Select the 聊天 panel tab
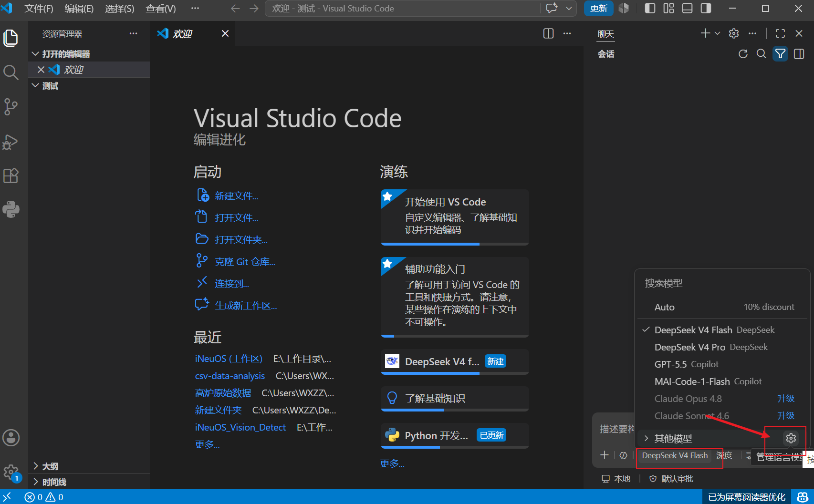 pos(605,34)
